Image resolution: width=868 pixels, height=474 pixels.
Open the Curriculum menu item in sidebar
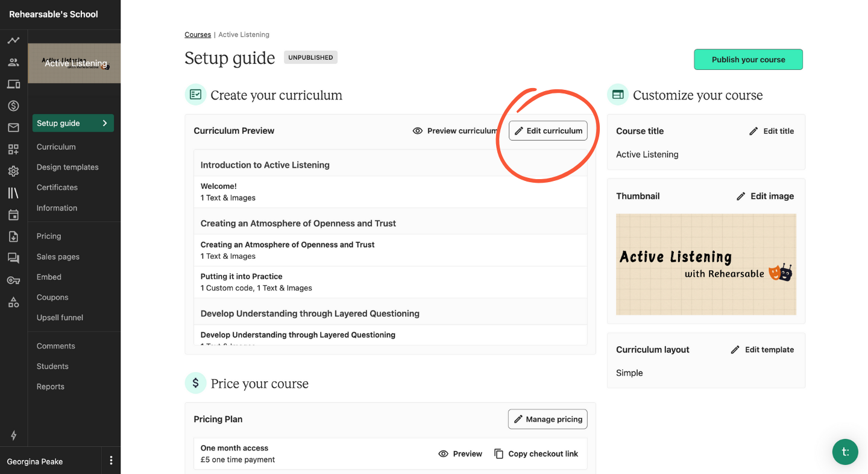56,147
